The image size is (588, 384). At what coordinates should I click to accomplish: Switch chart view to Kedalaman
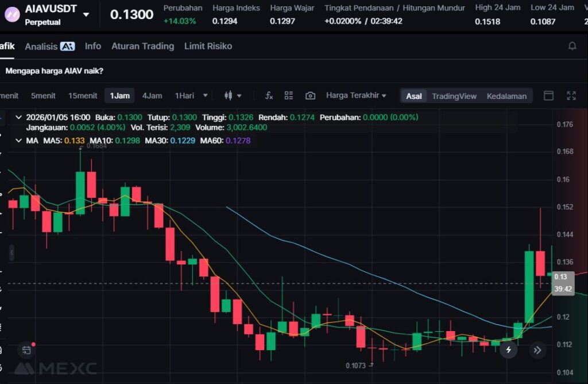coord(506,96)
